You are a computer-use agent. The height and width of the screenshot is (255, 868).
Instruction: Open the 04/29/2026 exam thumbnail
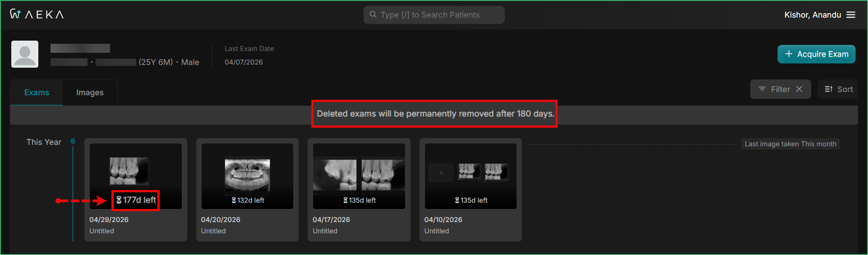click(x=136, y=176)
